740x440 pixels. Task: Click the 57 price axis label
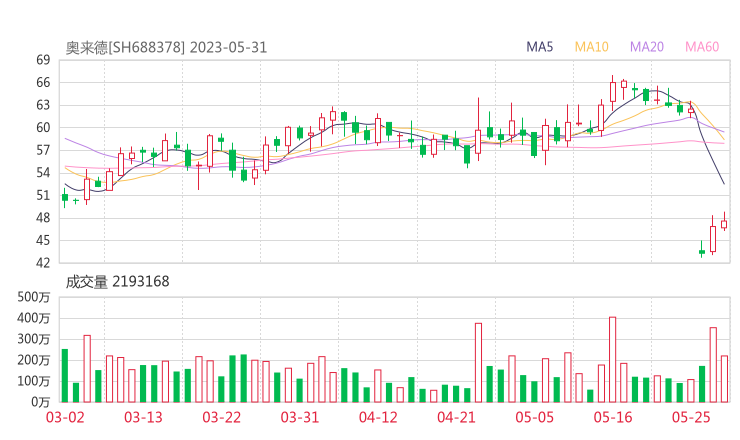click(x=43, y=150)
